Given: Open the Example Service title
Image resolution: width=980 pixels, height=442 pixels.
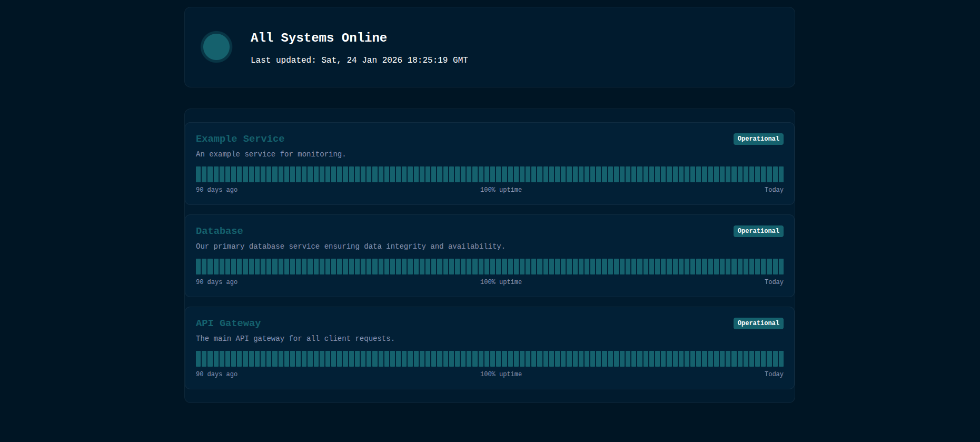Looking at the screenshot, I should tap(240, 139).
